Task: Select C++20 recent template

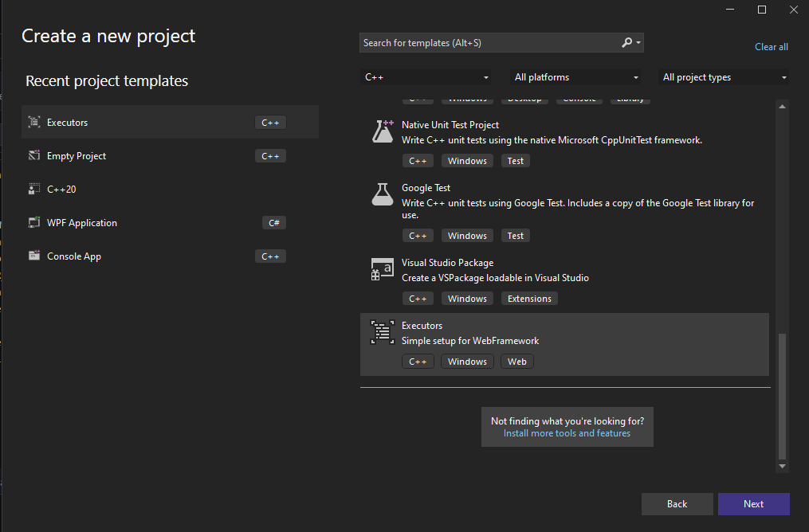Action: tap(171, 190)
